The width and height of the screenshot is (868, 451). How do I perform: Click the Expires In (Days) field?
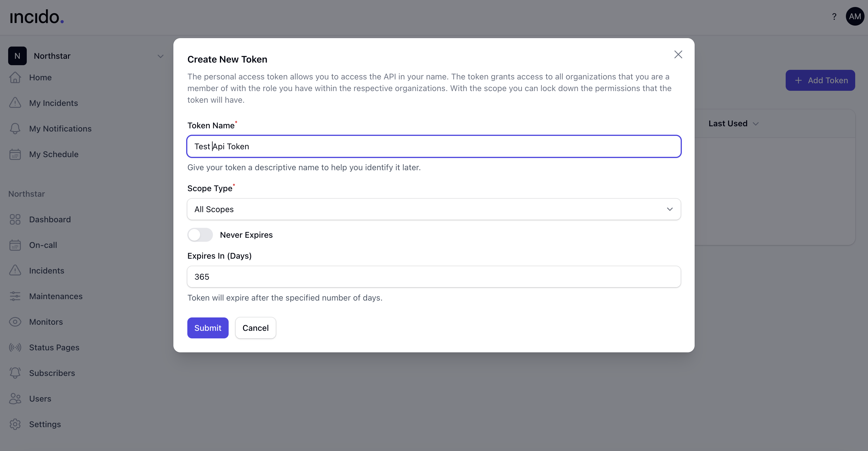tap(434, 277)
